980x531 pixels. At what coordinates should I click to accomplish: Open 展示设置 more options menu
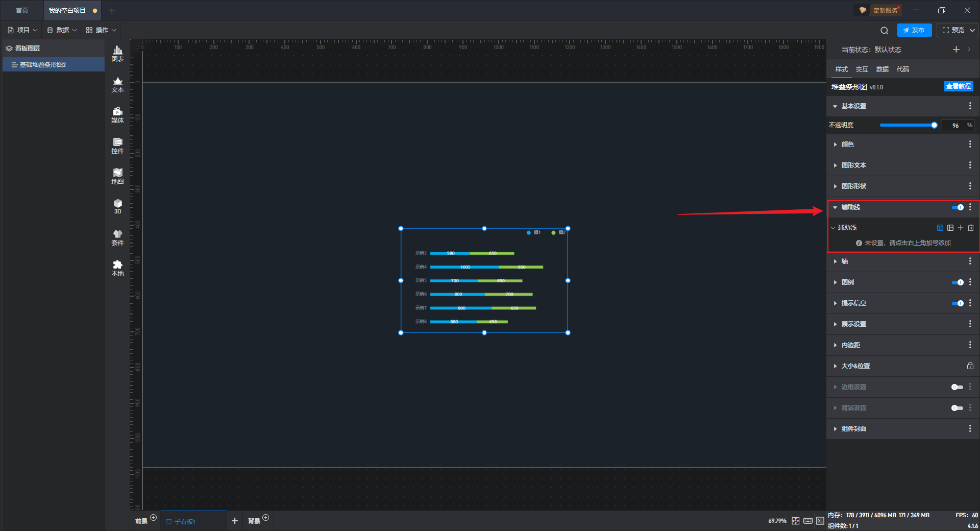click(x=970, y=324)
